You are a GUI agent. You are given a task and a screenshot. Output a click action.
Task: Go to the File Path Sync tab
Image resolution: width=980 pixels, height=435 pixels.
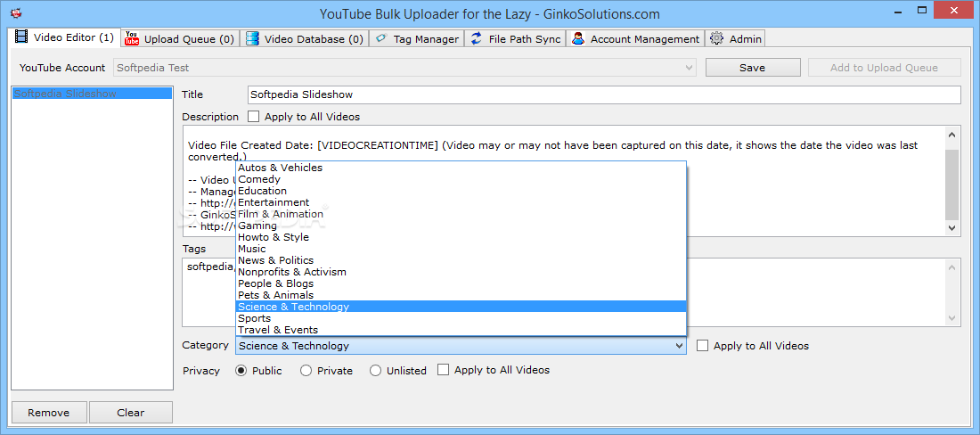(516, 38)
